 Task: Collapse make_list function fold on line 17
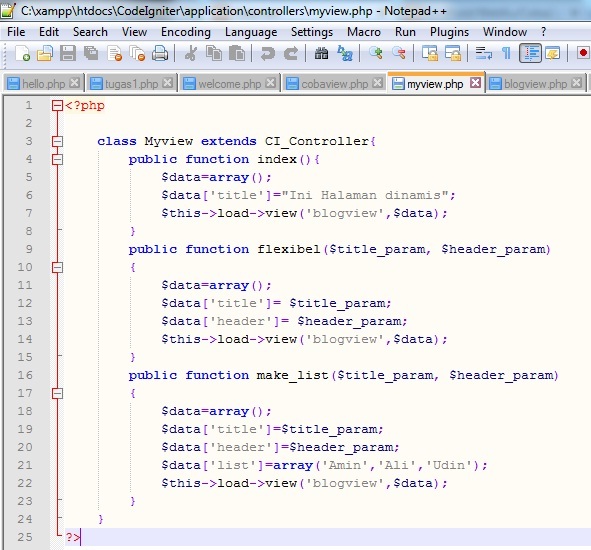[57, 394]
